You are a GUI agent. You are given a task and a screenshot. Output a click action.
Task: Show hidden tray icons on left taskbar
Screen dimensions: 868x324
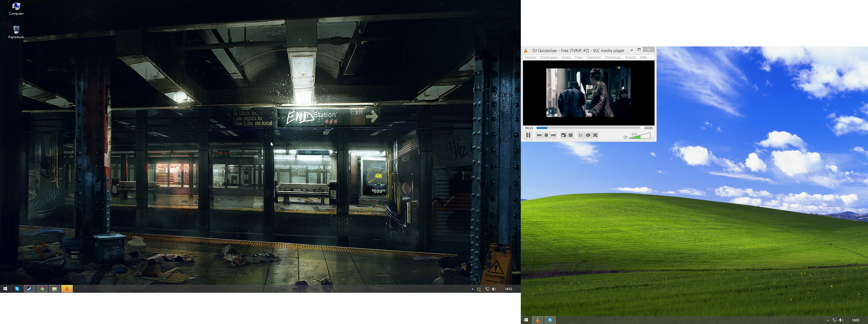[473, 289]
